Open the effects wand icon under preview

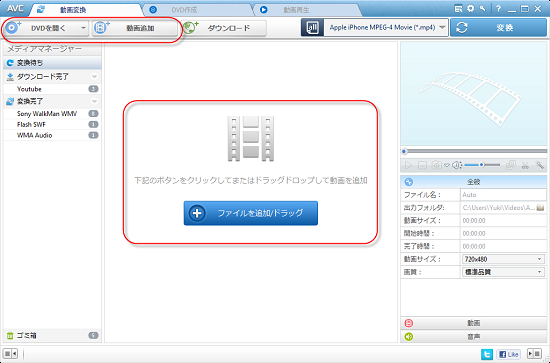[539, 165]
